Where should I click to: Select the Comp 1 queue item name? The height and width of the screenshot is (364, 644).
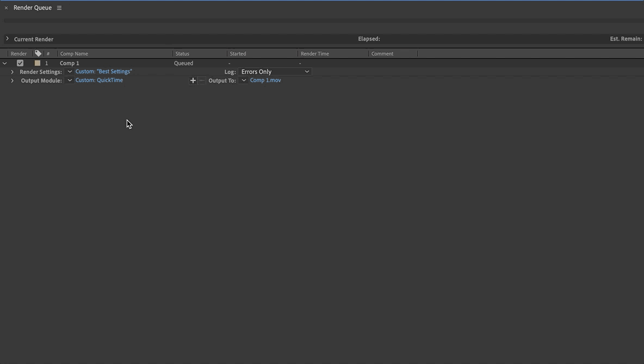[x=70, y=63]
